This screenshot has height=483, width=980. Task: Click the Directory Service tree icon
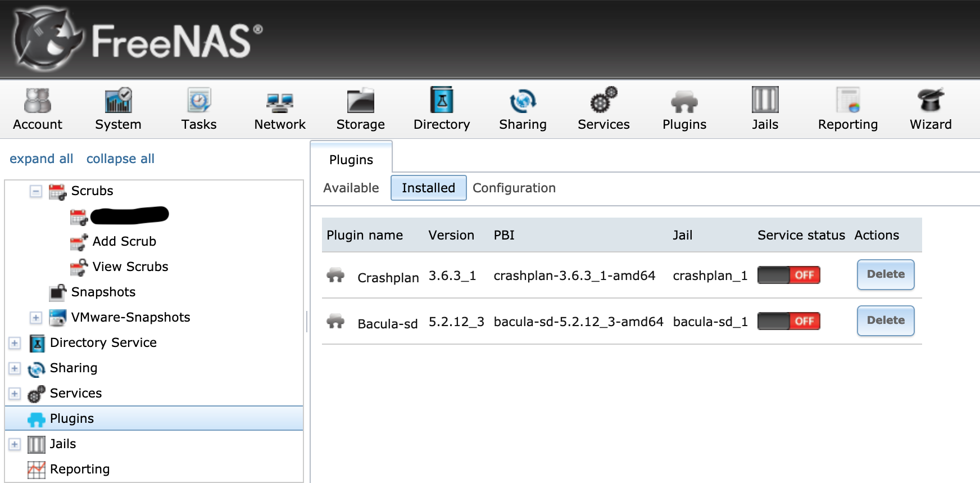[x=37, y=343]
